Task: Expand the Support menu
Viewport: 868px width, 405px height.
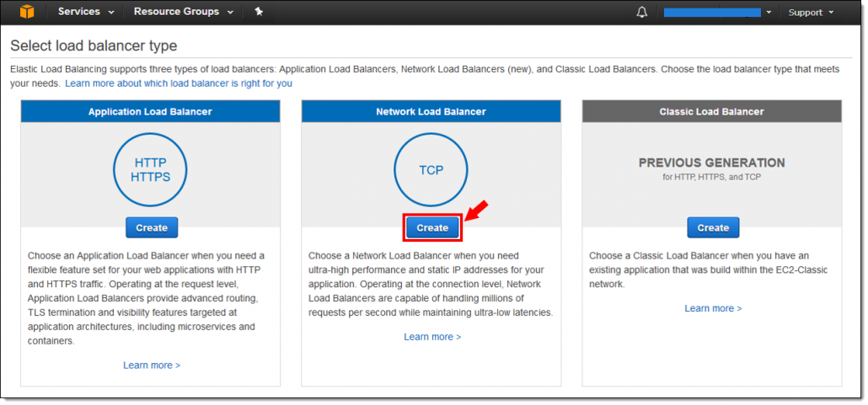Action: pos(811,12)
